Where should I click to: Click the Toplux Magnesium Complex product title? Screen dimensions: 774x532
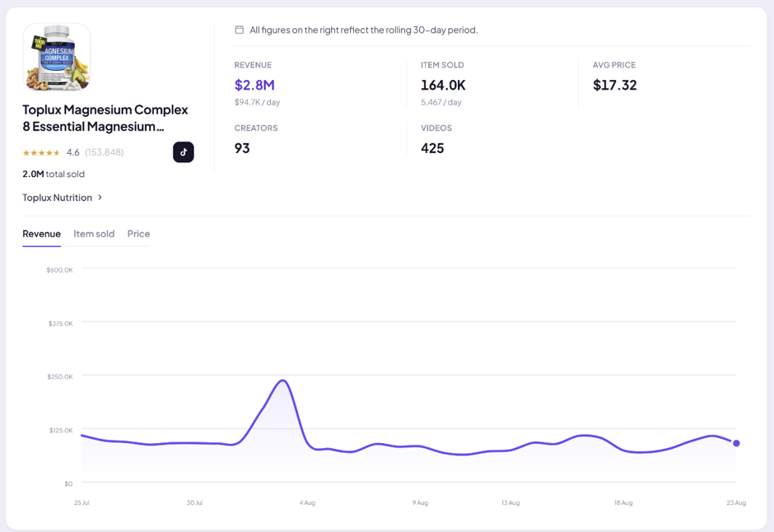(x=105, y=118)
